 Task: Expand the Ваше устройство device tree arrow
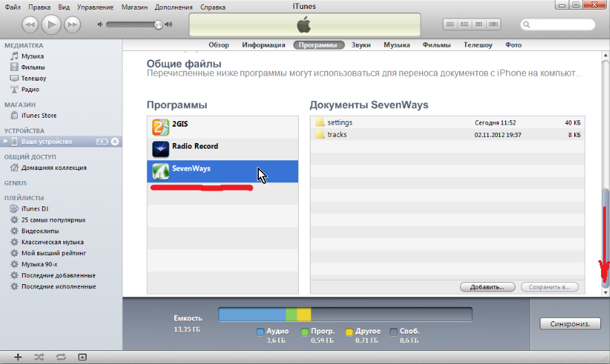(x=7, y=141)
